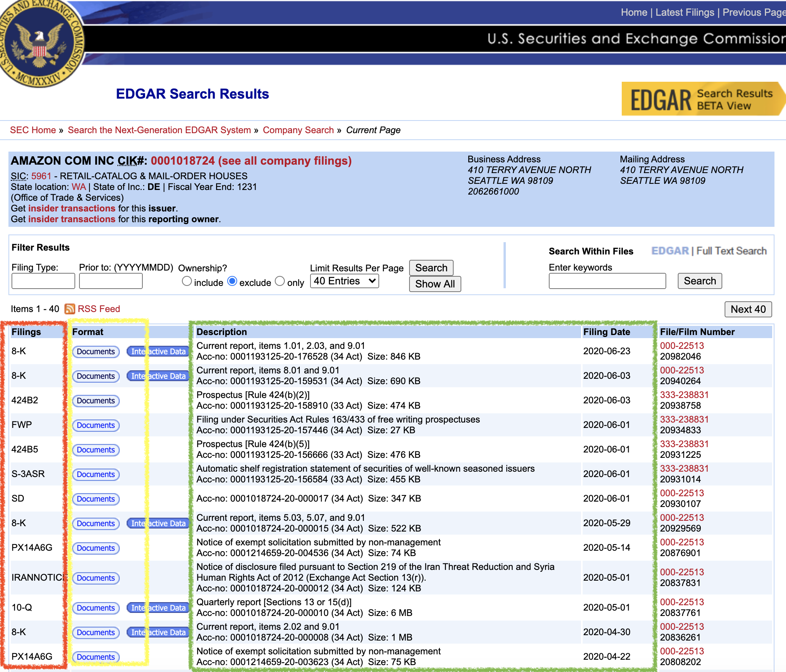Open file number 333-238831 for film 20931014
This screenshot has width=786, height=672.
[684, 469]
